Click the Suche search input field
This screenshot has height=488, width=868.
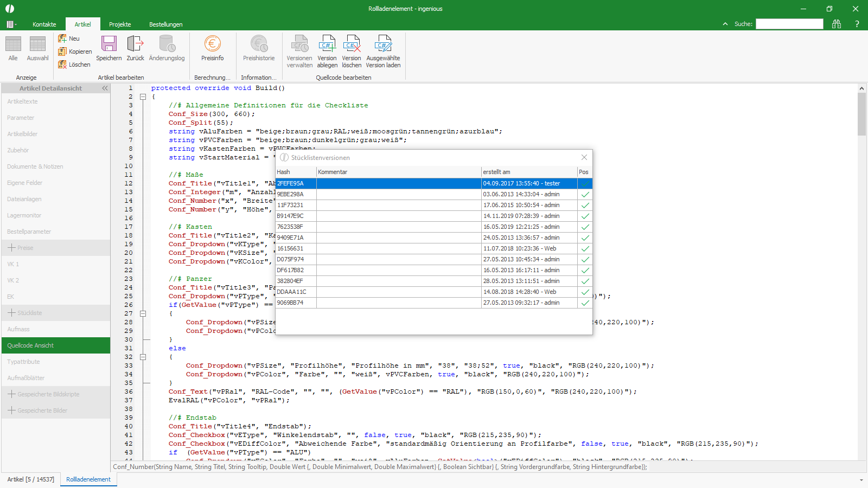point(789,24)
